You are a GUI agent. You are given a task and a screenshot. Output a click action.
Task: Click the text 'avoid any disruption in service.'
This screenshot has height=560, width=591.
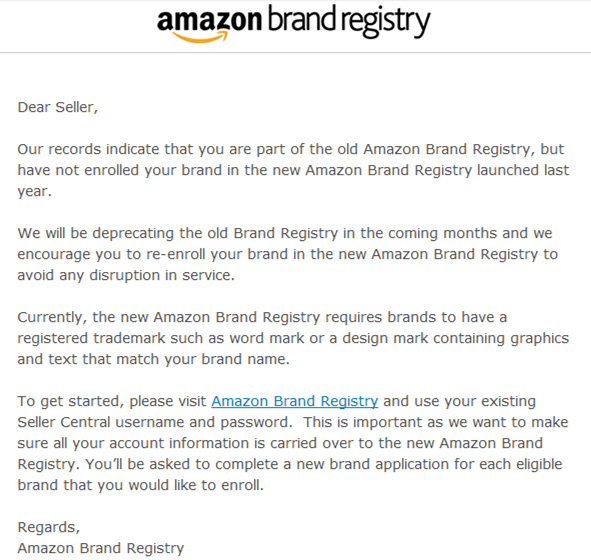pyautogui.click(x=126, y=275)
